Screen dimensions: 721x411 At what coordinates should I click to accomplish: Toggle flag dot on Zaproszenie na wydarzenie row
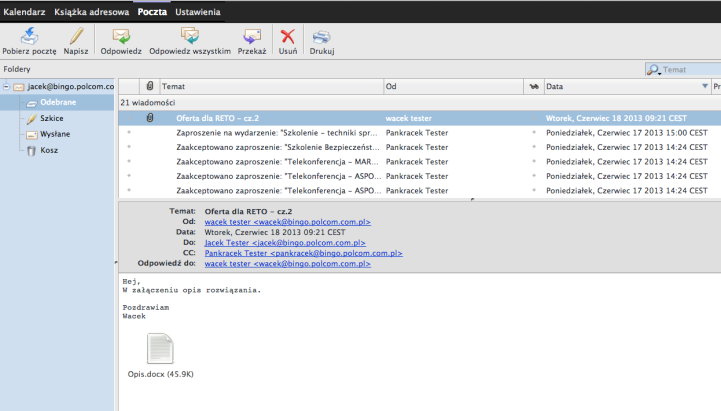533,132
